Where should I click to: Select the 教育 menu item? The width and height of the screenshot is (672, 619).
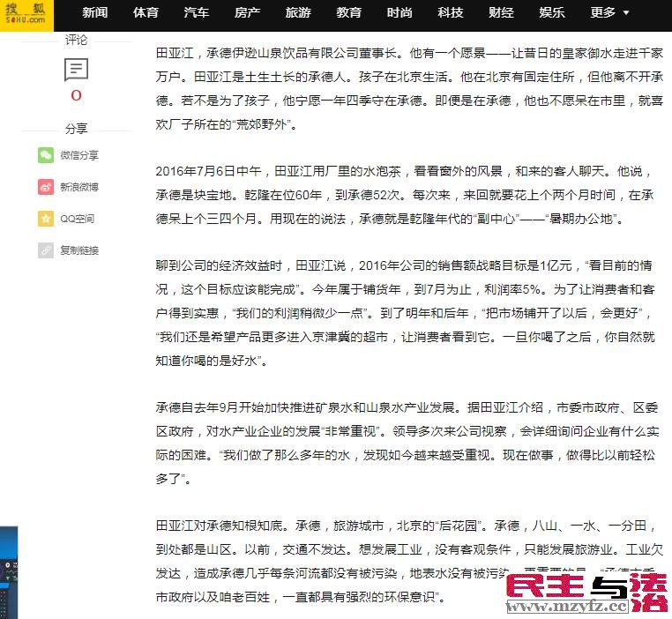349,13
